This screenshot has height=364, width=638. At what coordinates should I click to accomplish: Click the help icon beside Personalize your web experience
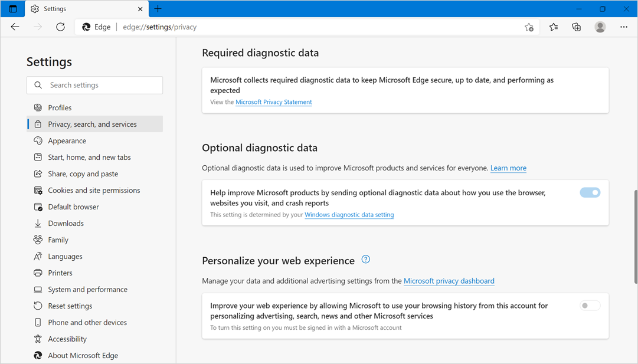(365, 260)
